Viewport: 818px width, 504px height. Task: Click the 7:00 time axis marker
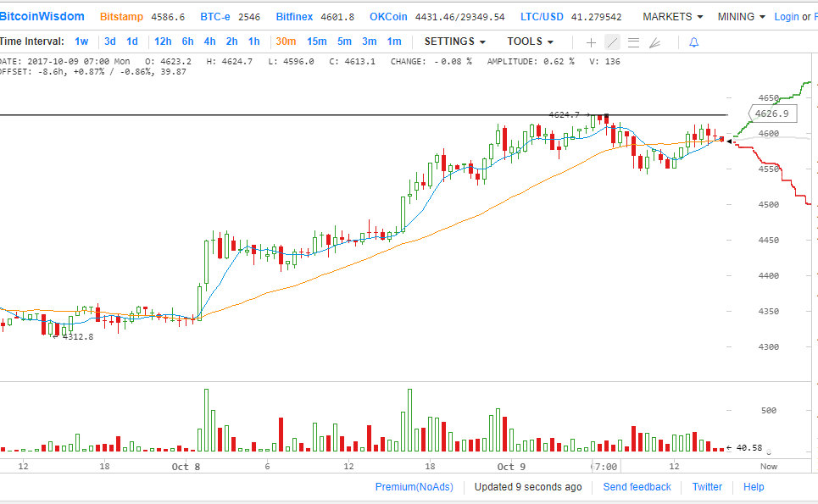[x=604, y=466]
